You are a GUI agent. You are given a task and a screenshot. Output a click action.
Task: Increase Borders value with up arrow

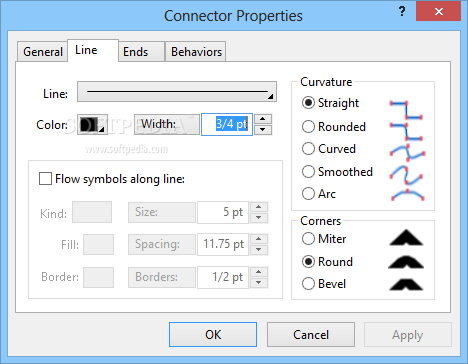click(259, 272)
